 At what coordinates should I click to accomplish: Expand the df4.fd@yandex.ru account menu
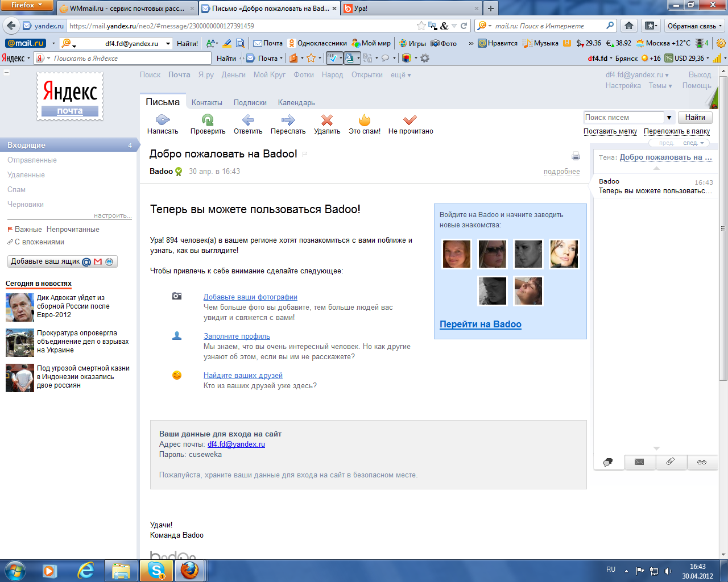pos(637,75)
